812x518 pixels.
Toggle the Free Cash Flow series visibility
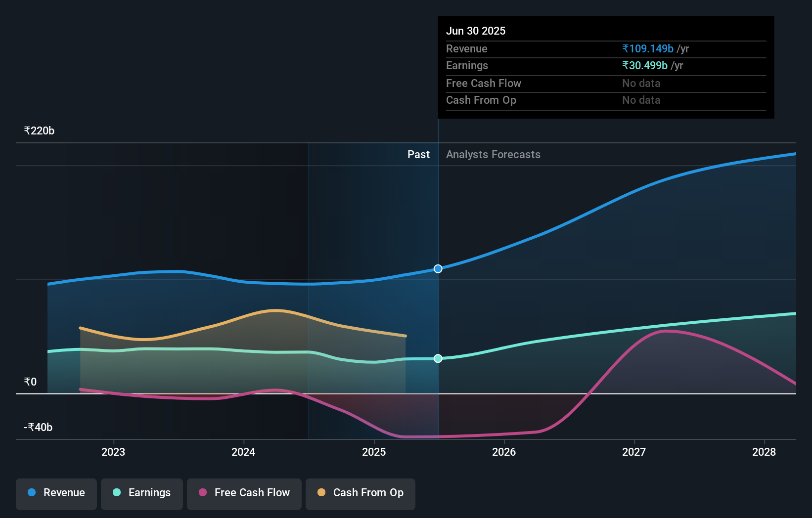pyautogui.click(x=244, y=493)
